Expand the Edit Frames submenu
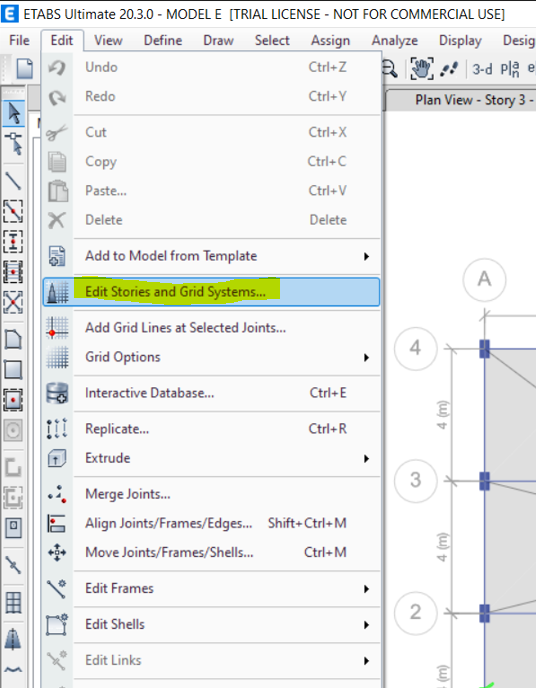The height and width of the screenshot is (688, 536). (211, 588)
